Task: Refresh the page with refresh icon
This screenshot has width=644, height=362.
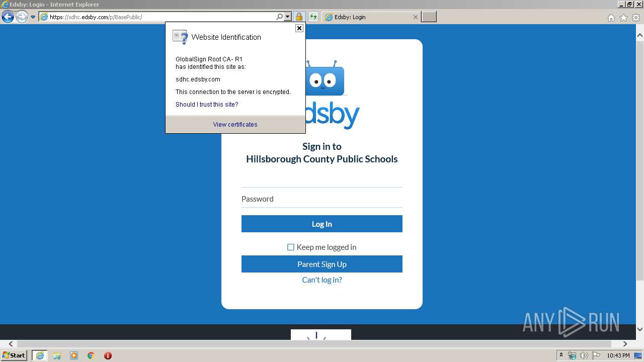Action: click(313, 17)
